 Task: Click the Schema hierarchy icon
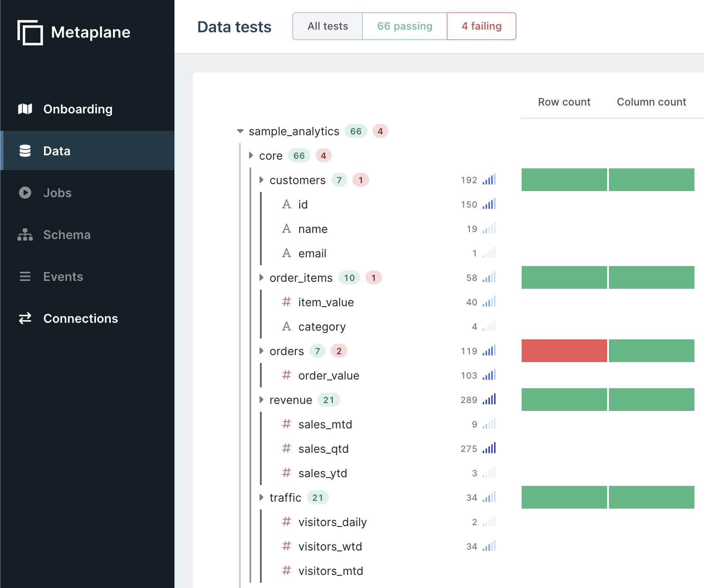(x=25, y=235)
